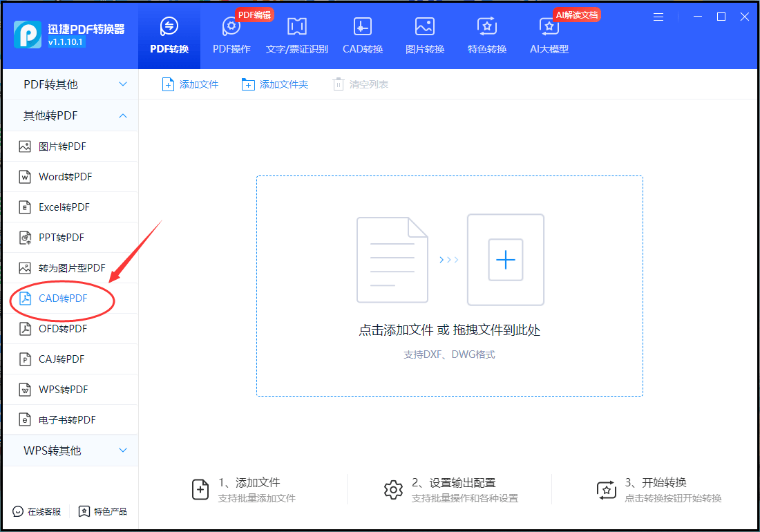Click the step 3 开始转换 icon
This screenshot has width=760, height=532.
[x=607, y=490]
